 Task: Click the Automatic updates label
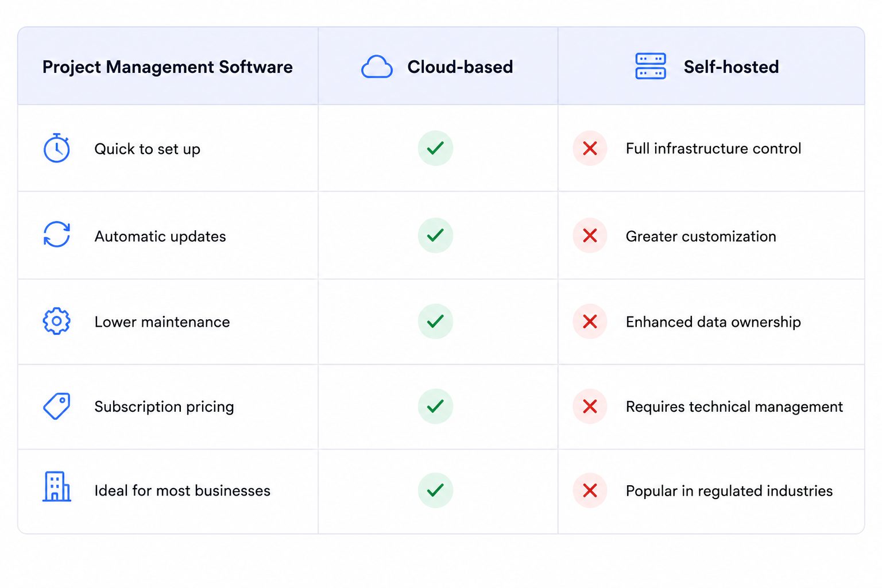[x=160, y=237]
